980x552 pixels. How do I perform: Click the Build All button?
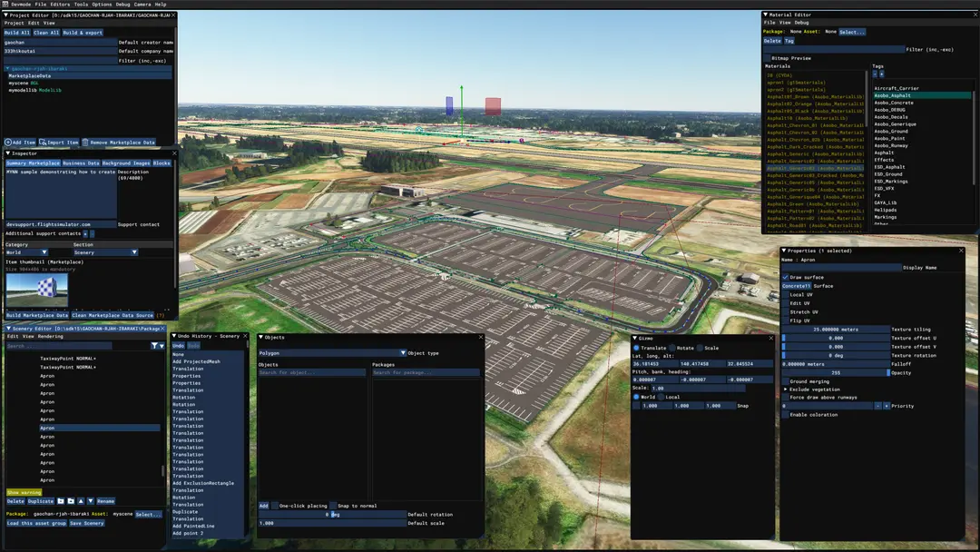pyautogui.click(x=17, y=33)
